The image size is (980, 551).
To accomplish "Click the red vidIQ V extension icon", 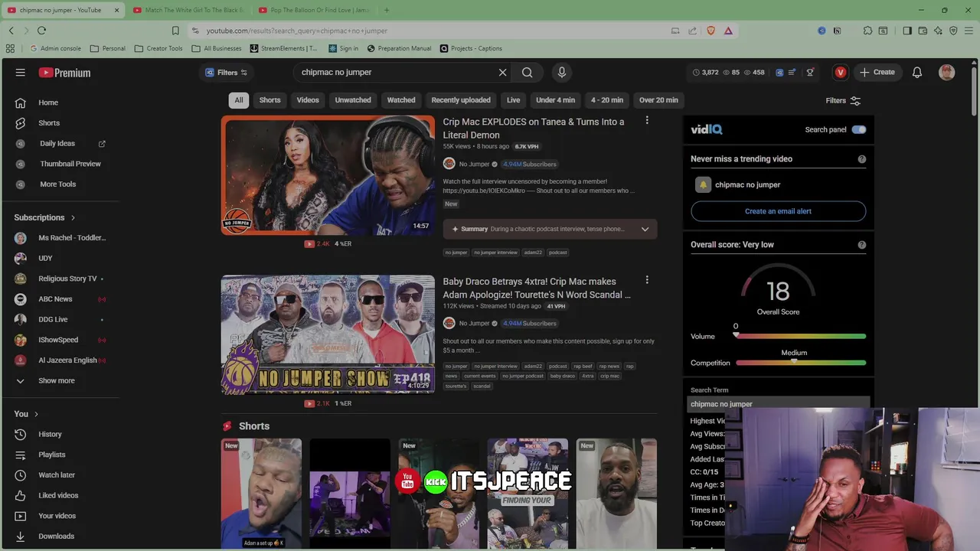I will coord(841,73).
